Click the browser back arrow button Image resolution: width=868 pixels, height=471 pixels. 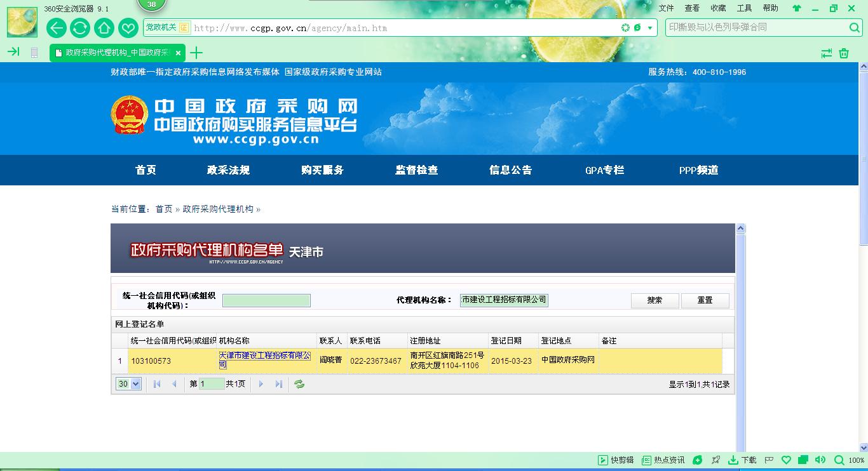[57, 28]
